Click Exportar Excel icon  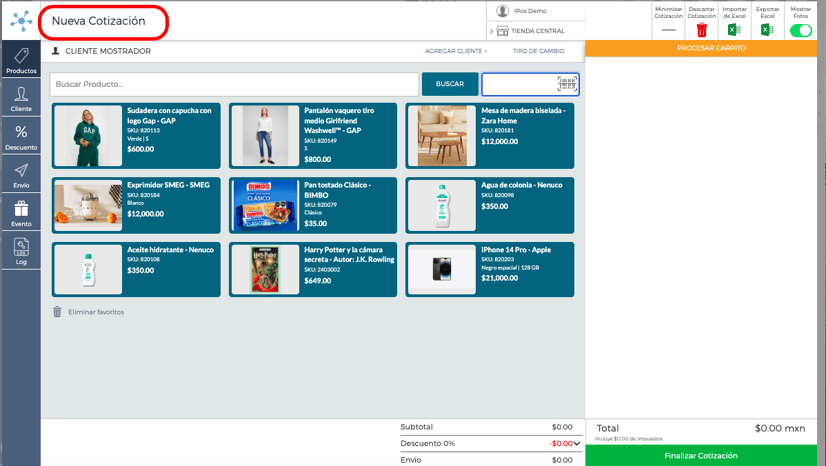click(x=768, y=29)
